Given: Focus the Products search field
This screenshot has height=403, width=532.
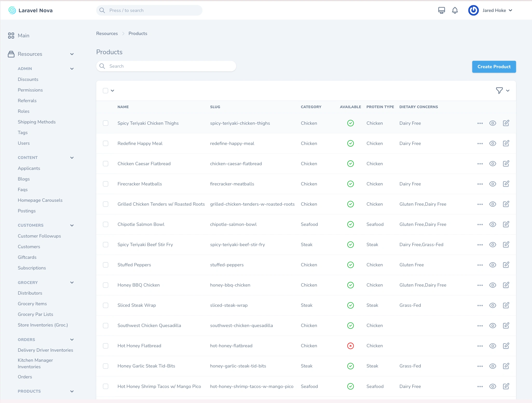Looking at the screenshot, I should [166, 66].
